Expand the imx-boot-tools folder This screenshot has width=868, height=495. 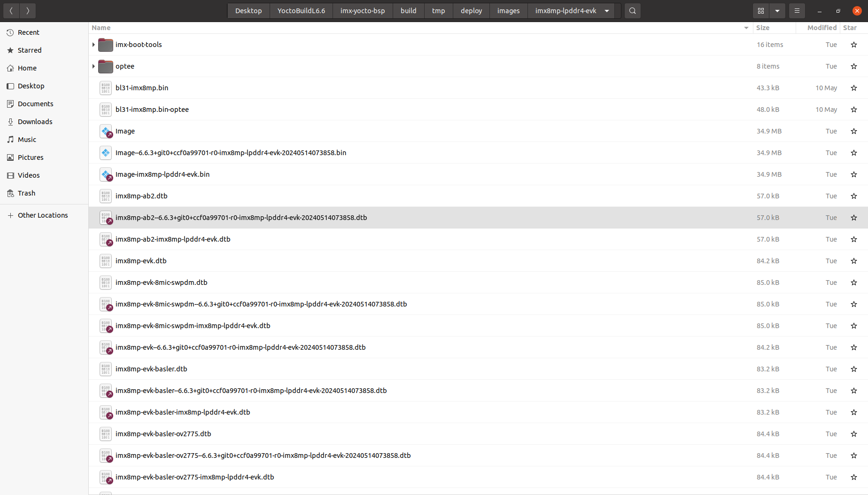coord(93,45)
